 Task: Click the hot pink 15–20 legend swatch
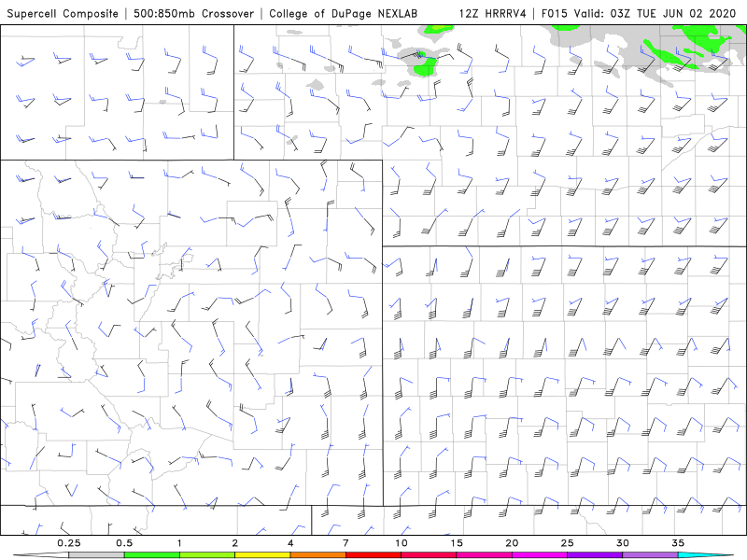point(484,555)
